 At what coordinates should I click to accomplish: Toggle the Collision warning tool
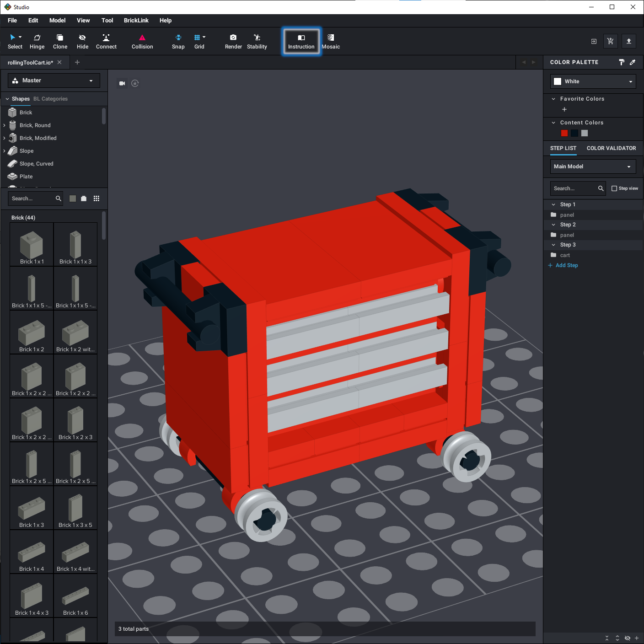coord(142,41)
